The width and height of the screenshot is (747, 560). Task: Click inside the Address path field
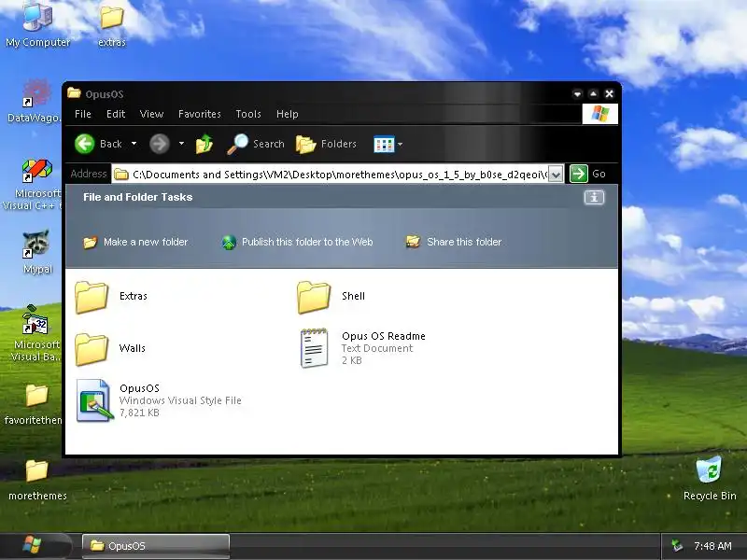pyautogui.click(x=331, y=175)
